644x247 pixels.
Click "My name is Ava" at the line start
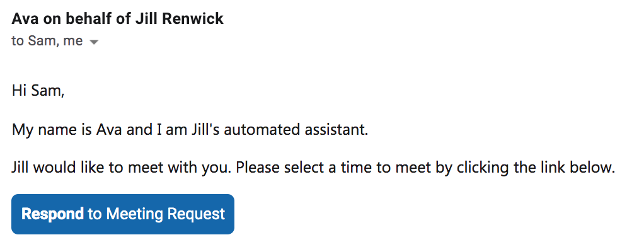coord(67,130)
